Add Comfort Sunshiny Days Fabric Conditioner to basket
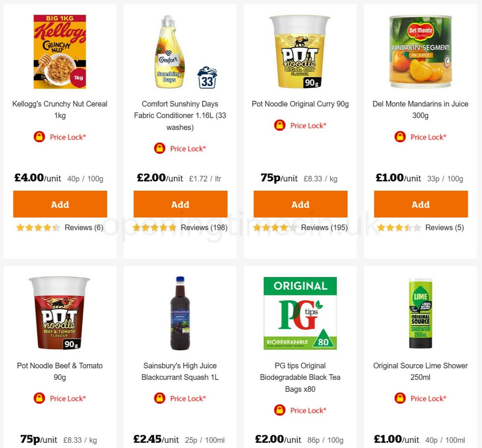Viewport: 482px width, 448px height. (x=180, y=204)
